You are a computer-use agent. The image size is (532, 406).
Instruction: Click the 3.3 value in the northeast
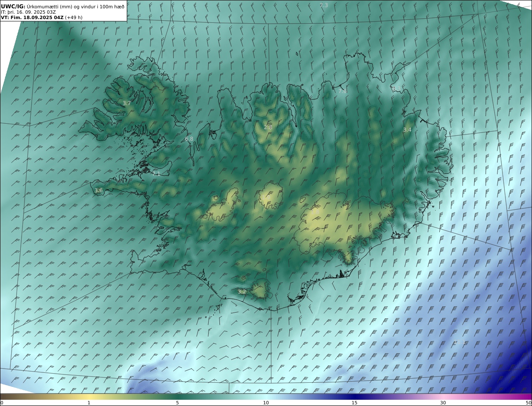click(x=397, y=88)
